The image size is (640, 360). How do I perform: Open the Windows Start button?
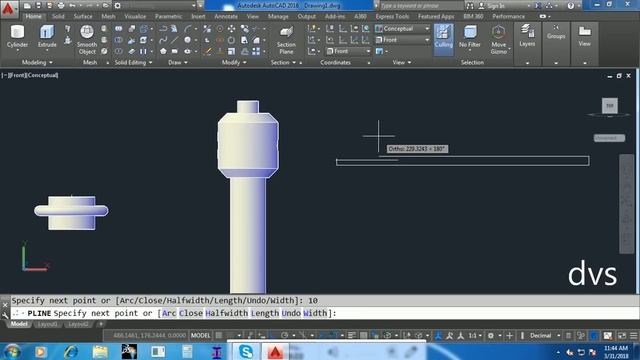(x=12, y=351)
